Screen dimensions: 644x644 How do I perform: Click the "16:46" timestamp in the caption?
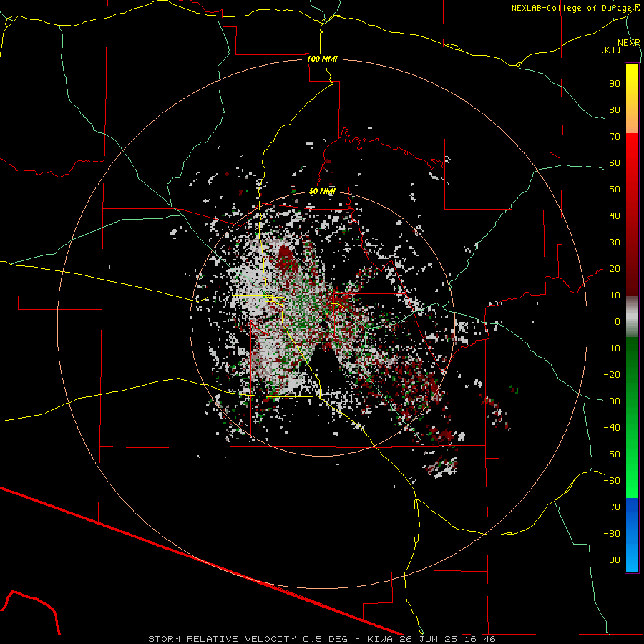[480, 639]
